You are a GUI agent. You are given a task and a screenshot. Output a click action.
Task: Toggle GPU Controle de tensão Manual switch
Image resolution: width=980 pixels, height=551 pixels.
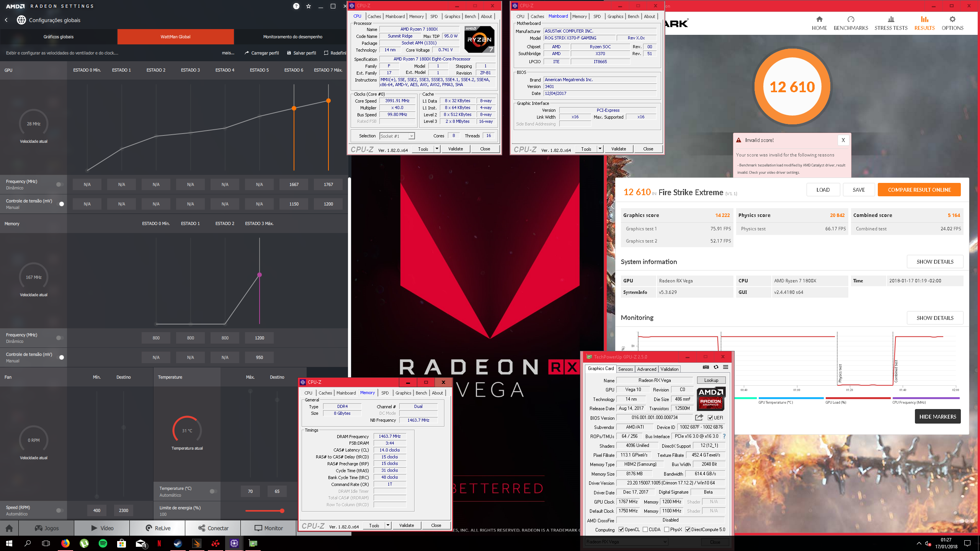(60, 204)
